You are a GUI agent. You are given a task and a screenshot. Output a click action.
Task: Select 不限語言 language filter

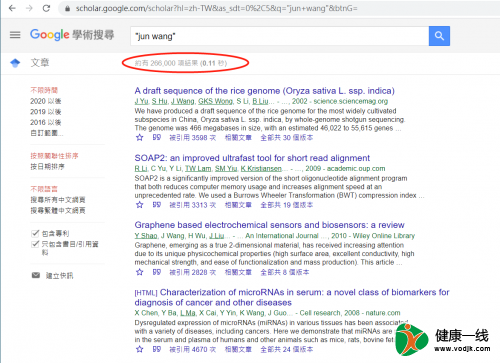pyautogui.click(x=44, y=189)
